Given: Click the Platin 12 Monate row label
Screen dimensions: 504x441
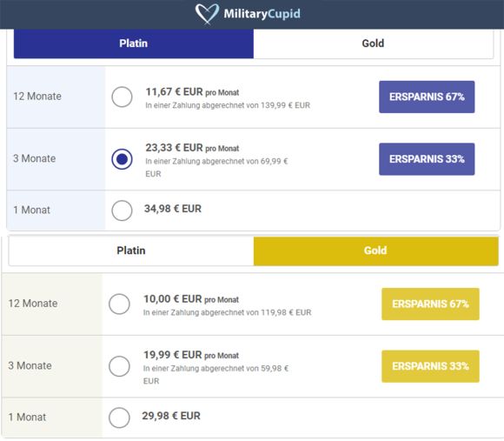Looking at the screenshot, I should [37, 97].
